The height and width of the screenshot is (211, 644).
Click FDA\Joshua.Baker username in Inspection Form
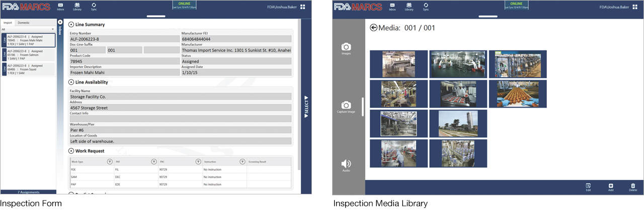(x=282, y=7)
